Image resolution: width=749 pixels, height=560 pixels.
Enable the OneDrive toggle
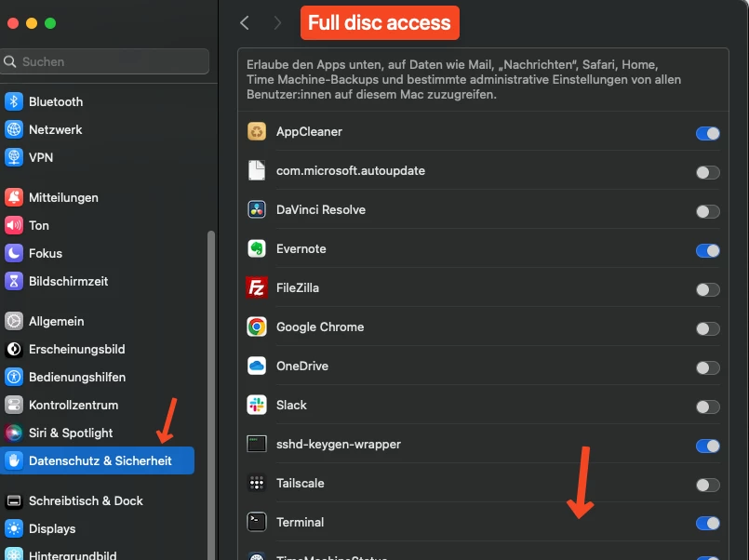[x=707, y=368]
